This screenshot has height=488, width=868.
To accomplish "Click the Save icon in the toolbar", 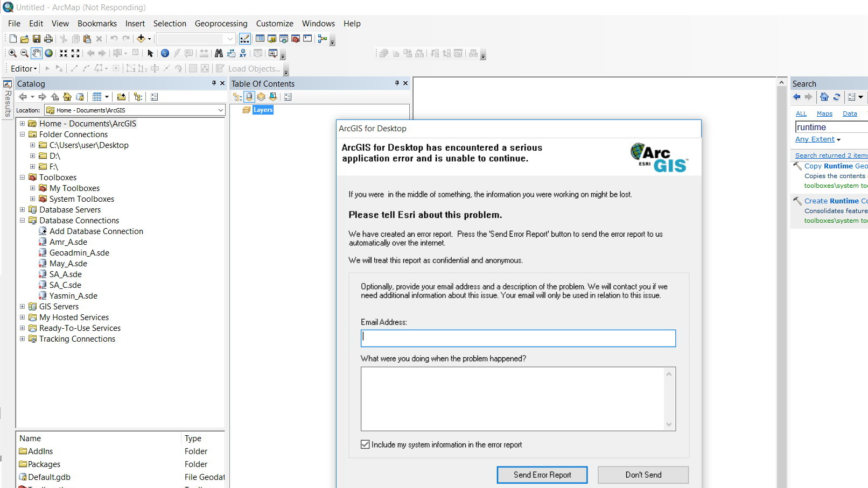I will point(37,39).
